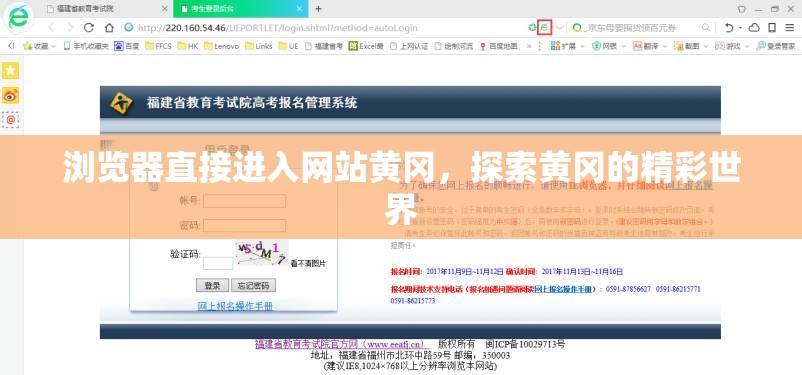Click the site info icon before the URL

[129, 28]
